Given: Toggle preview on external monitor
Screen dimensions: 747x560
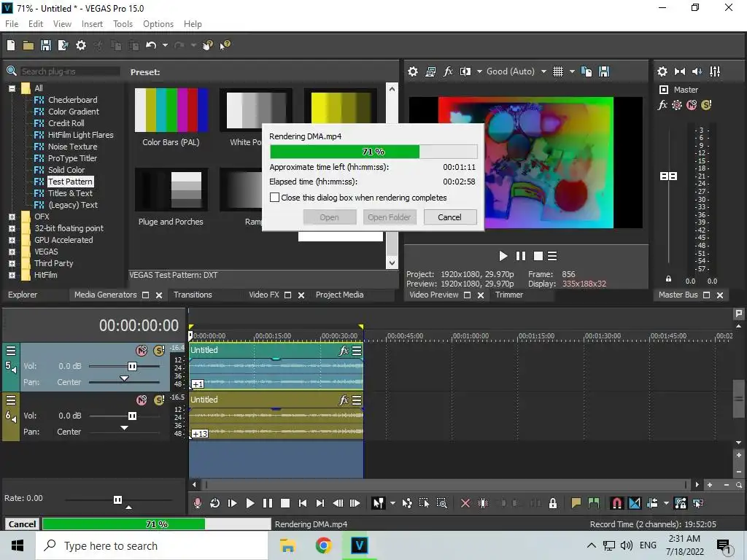Looking at the screenshot, I should (x=430, y=71).
